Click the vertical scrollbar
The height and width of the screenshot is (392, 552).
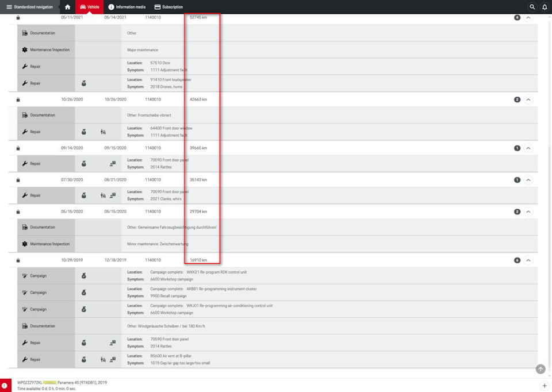click(x=550, y=197)
